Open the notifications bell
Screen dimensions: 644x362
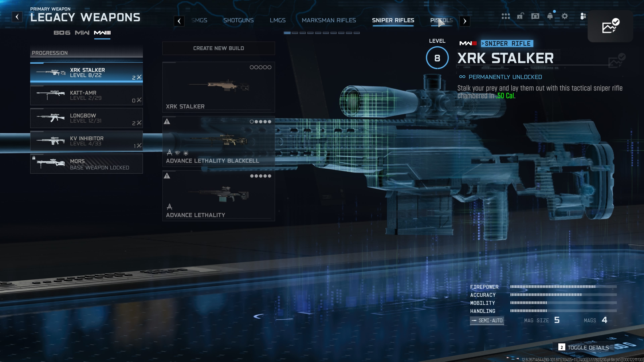coord(550,16)
